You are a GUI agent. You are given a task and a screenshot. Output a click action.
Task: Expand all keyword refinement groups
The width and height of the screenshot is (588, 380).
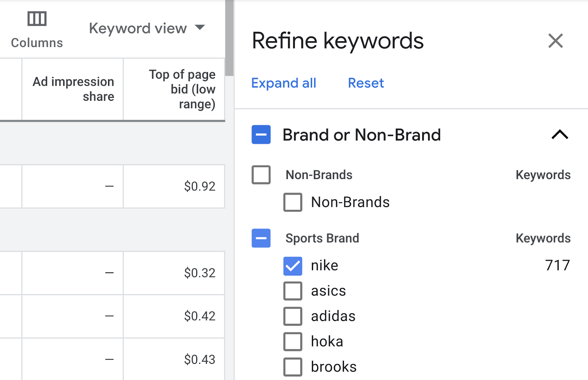click(x=283, y=83)
